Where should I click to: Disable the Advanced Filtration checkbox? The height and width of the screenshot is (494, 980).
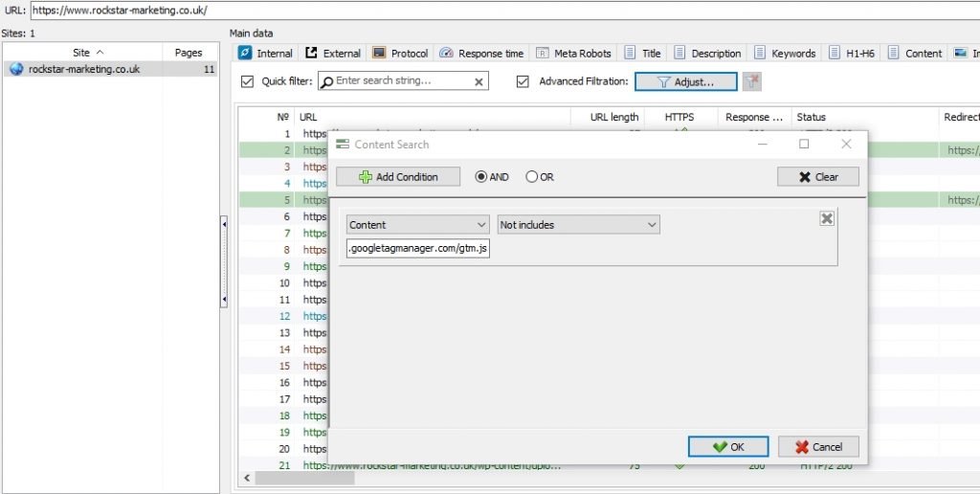(x=523, y=82)
